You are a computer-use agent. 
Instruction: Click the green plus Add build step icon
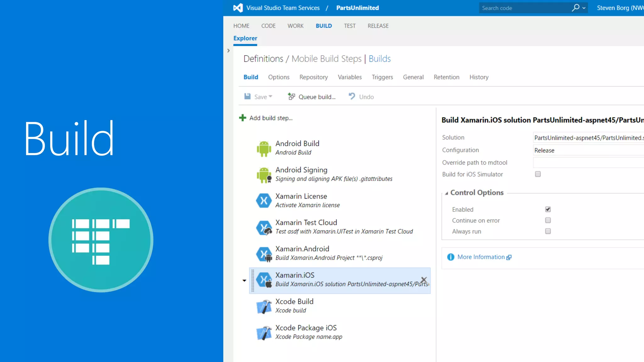[x=242, y=118]
